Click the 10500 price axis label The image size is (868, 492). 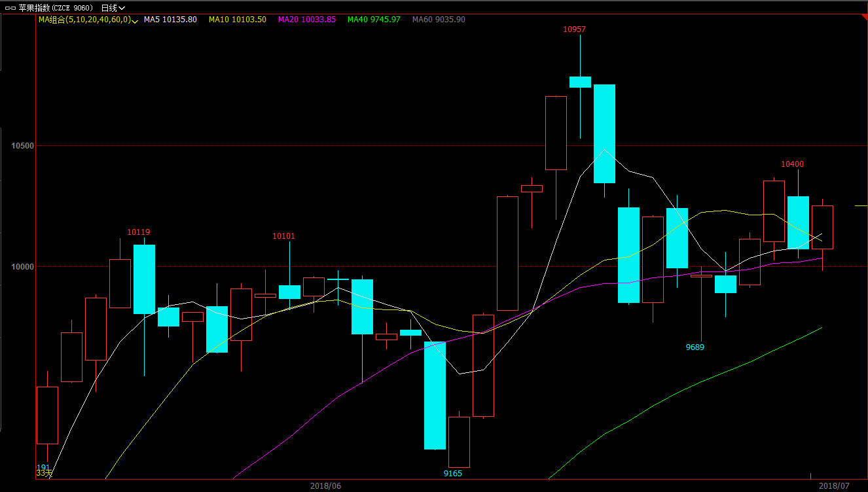tap(23, 146)
